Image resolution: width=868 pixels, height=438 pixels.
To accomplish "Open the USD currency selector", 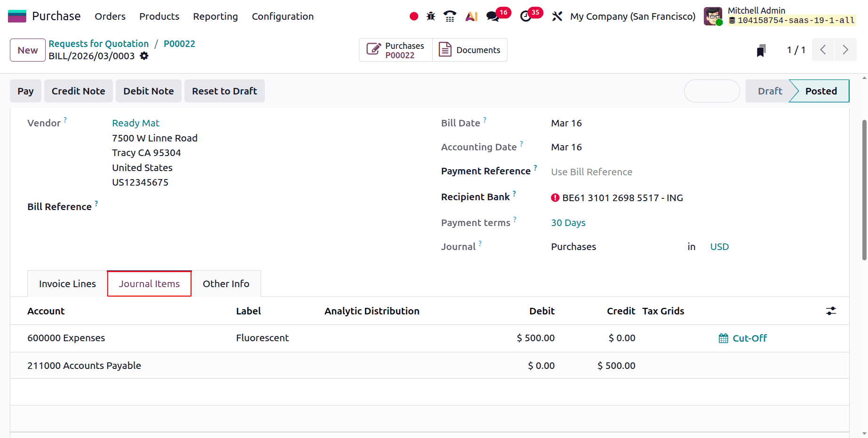I will click(x=719, y=246).
